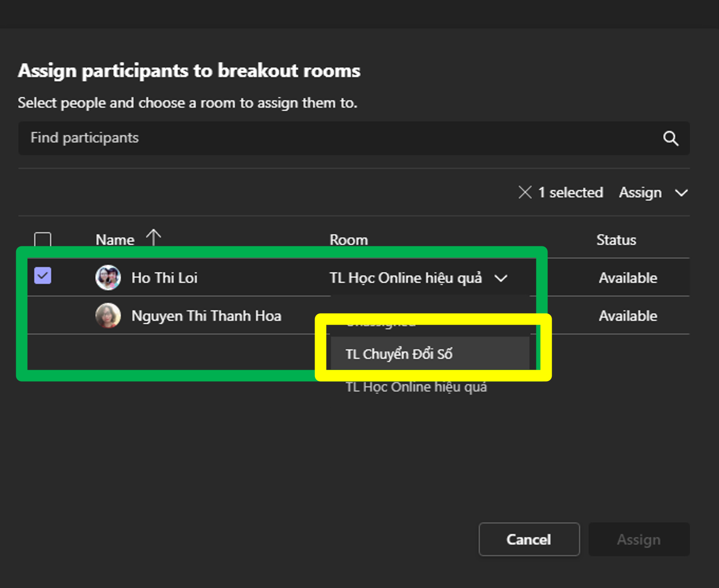The width and height of the screenshot is (719, 588).
Task: Click the Status column header
Action: click(616, 240)
